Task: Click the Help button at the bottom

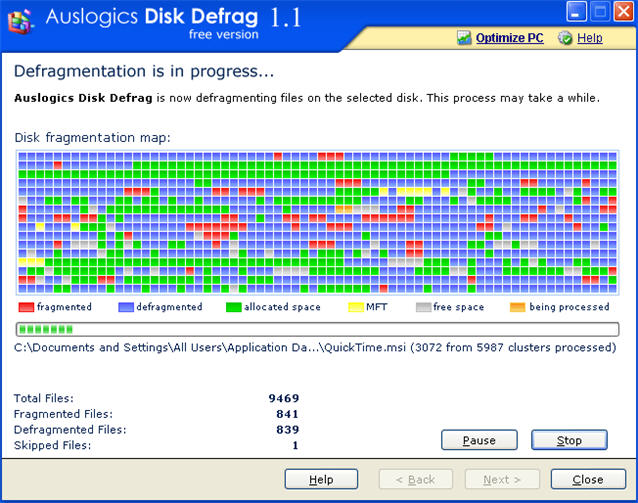Action: [x=321, y=479]
